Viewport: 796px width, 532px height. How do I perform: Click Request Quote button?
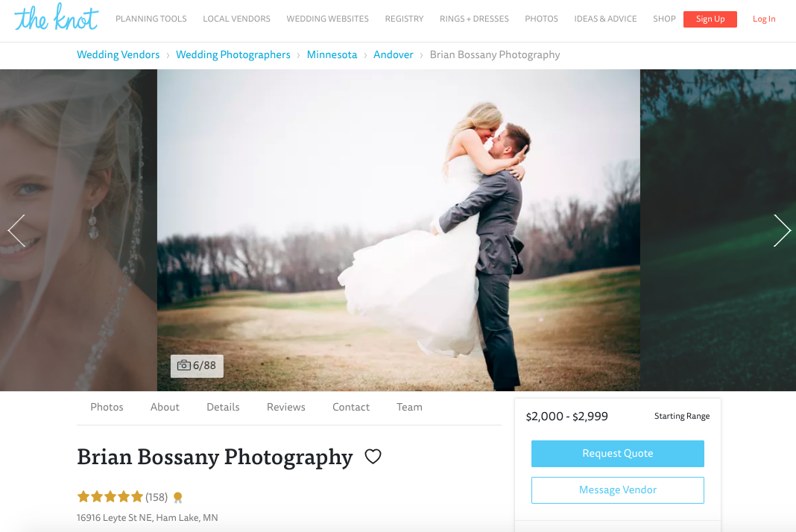pos(617,453)
